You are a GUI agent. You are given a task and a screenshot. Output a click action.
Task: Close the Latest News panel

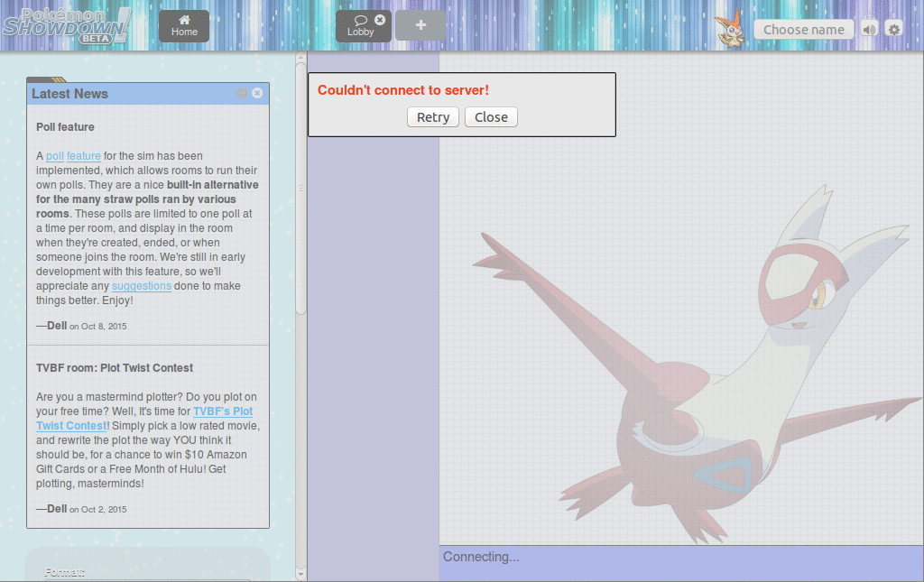(257, 93)
